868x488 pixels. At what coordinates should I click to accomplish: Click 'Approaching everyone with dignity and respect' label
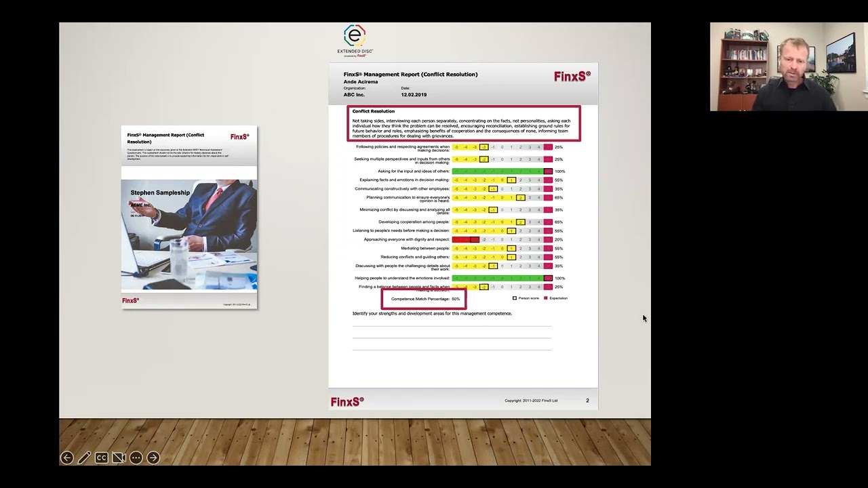click(x=407, y=240)
